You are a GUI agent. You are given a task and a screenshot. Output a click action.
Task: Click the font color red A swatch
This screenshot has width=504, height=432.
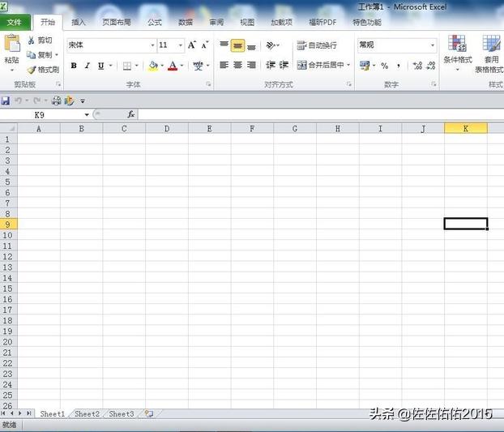point(172,66)
